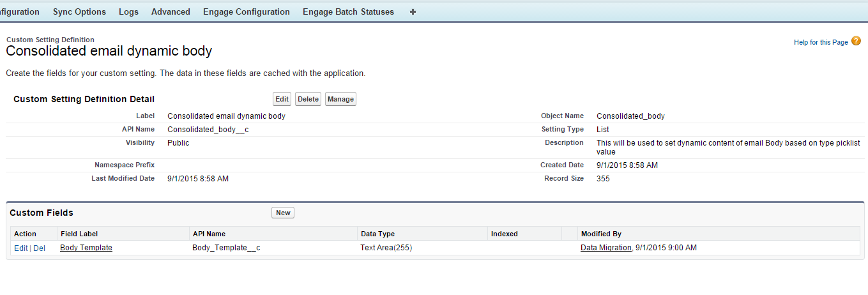Image resolution: width=868 pixels, height=295 pixels.
Task: Open the plus tab to add tabs
Action: tap(413, 11)
